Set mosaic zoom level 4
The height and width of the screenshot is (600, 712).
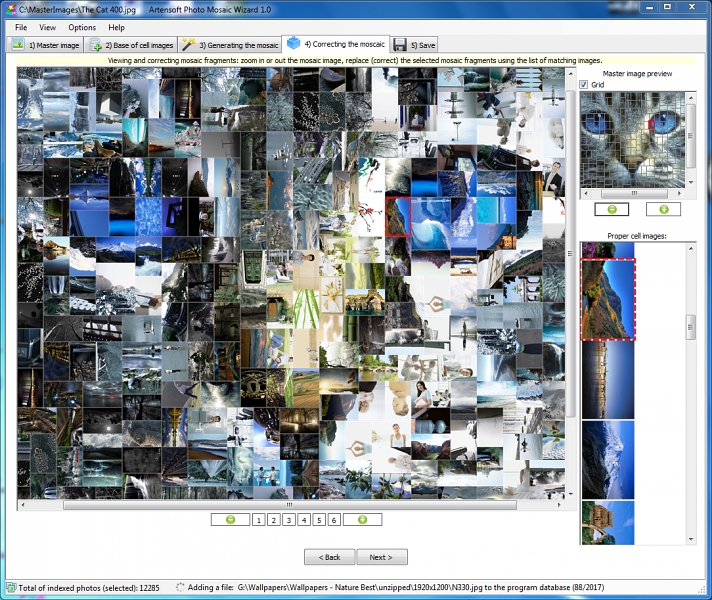(304, 520)
